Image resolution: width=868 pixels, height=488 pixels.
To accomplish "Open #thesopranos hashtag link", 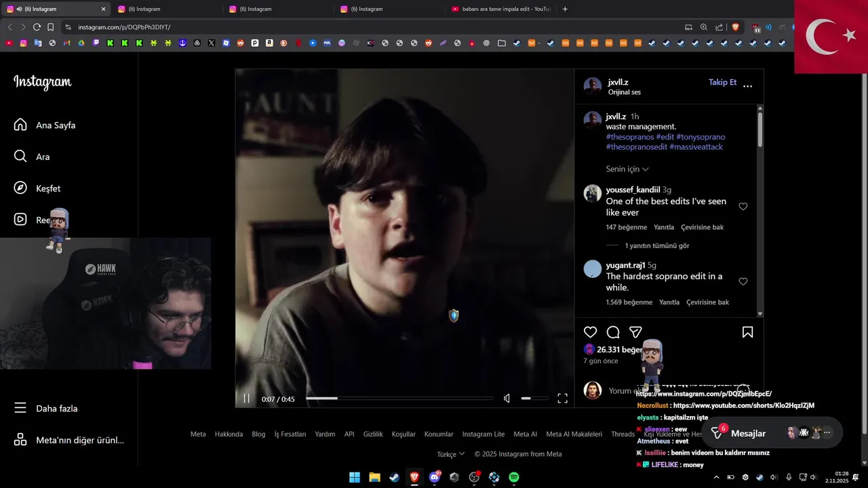I will click(x=629, y=137).
